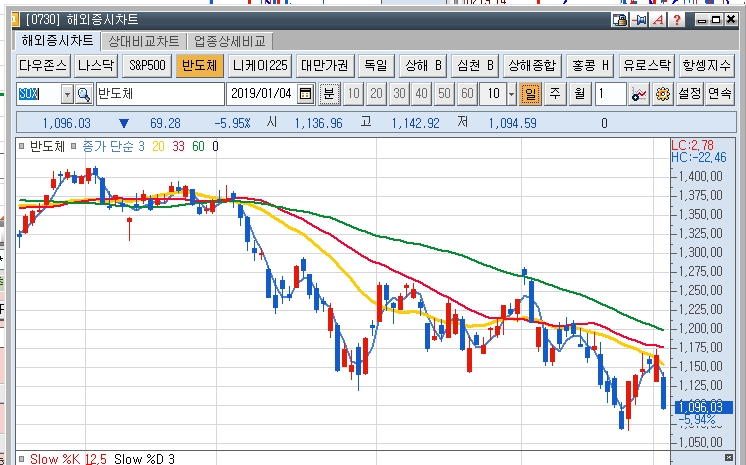
Task: Open chart settings gear icon
Action: click(661, 94)
